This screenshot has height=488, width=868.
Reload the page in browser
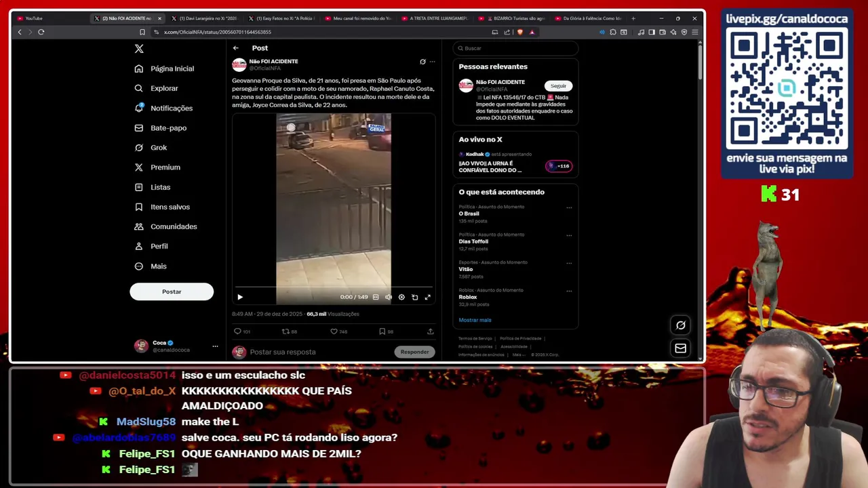(x=41, y=32)
